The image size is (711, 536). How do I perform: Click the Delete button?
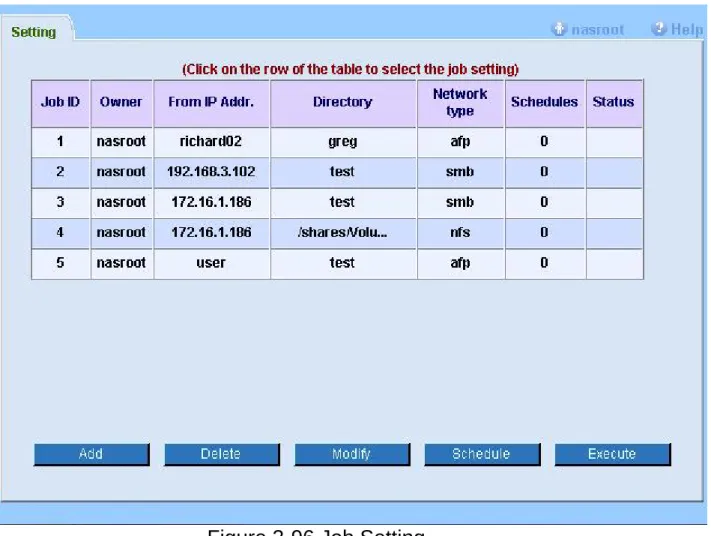(x=222, y=454)
